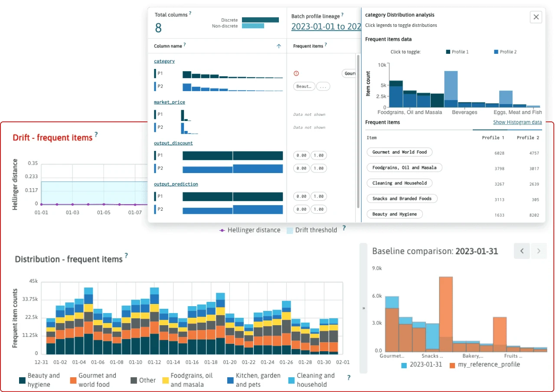Toggle Other legend item
Screen dimensions: 556x392
(143, 380)
